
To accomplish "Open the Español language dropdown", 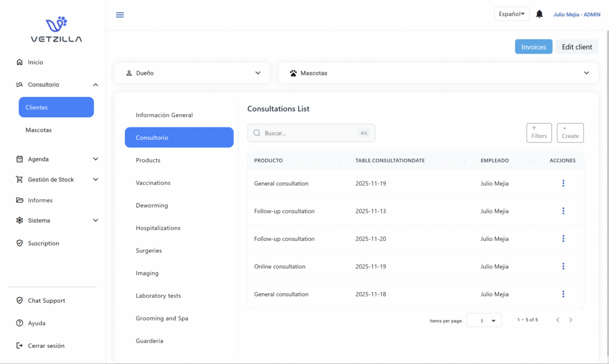I will point(511,14).
